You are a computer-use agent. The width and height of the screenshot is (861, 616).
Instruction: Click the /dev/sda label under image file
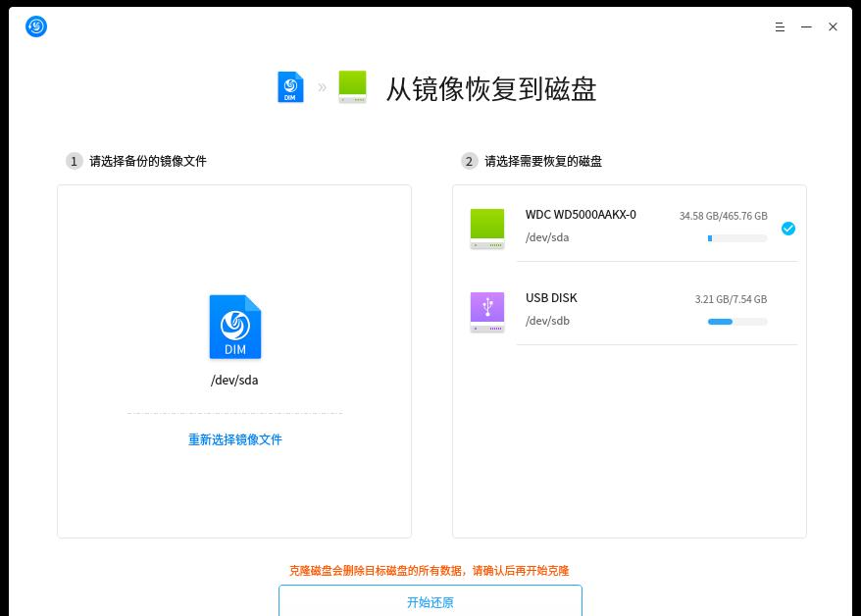[234, 381]
